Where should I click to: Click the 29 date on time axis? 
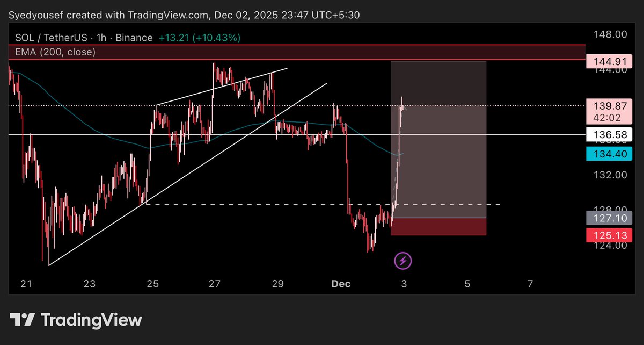click(278, 283)
